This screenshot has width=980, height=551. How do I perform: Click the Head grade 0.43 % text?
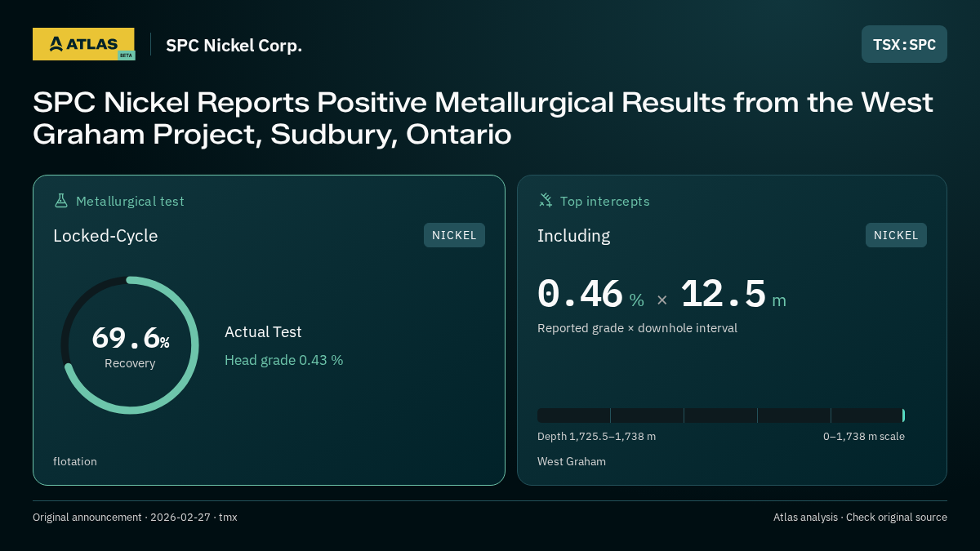[x=284, y=360]
